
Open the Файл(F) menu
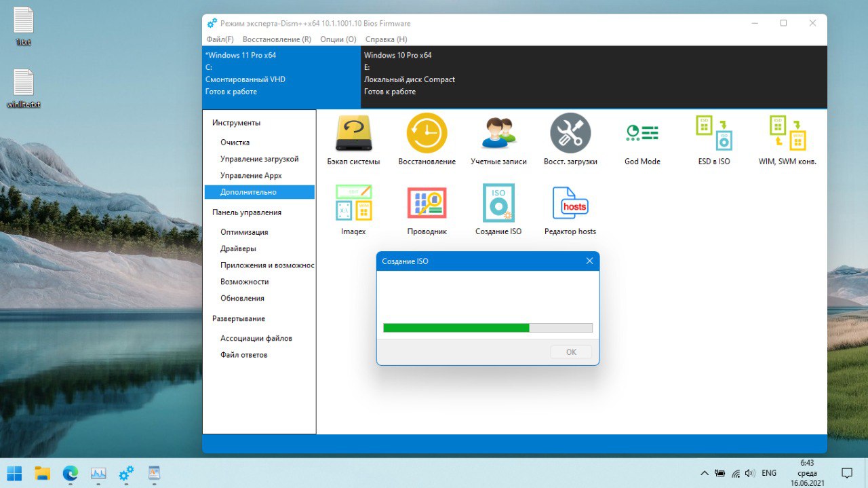pos(220,39)
